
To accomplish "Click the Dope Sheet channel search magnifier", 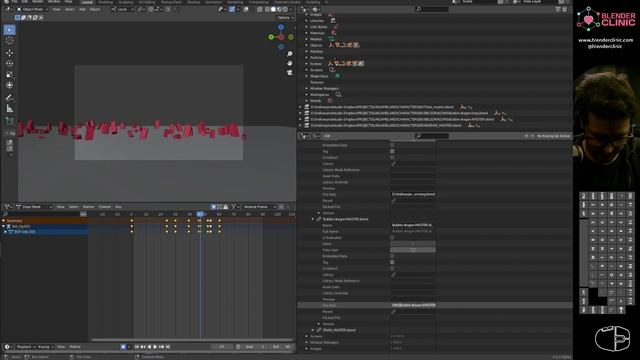I will click(5, 214).
